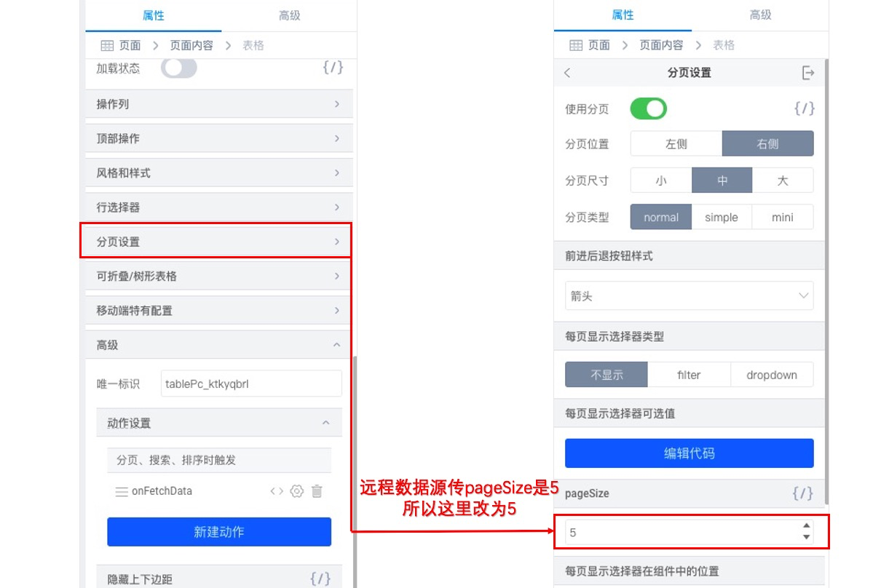The image size is (873, 588).
Task: Toggle the 加载状态 switch
Action: [178, 68]
